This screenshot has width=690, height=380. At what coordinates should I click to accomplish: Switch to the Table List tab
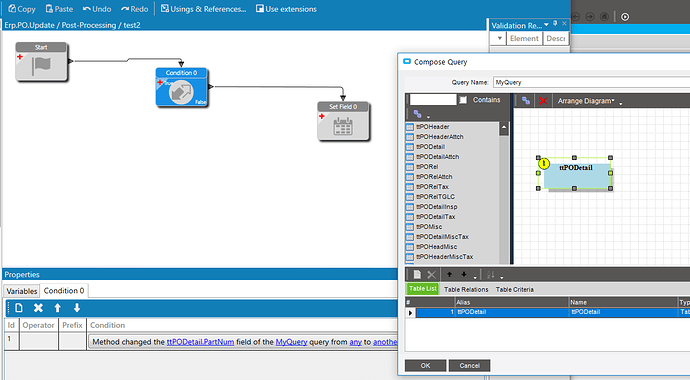click(422, 289)
